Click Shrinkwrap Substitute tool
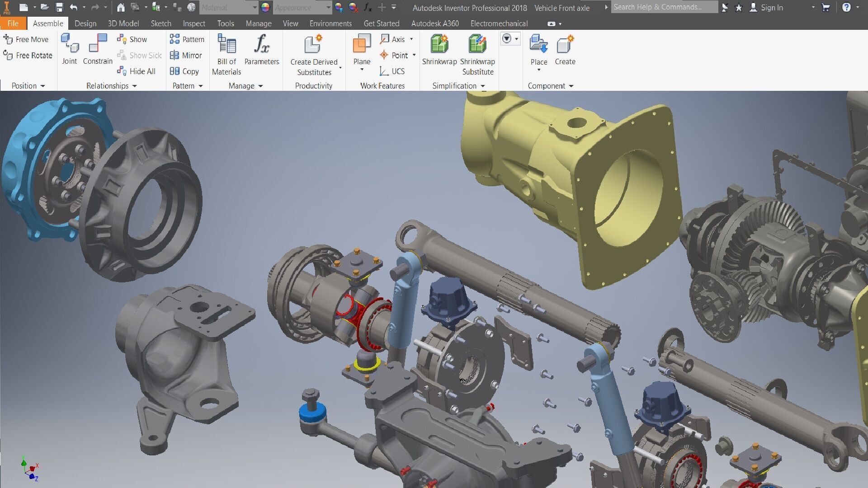 [477, 44]
